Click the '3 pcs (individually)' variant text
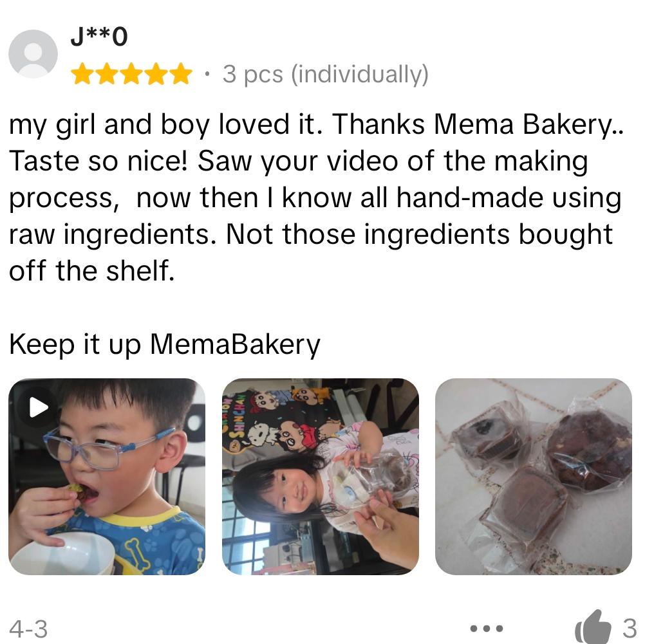The image size is (654, 644). click(325, 74)
